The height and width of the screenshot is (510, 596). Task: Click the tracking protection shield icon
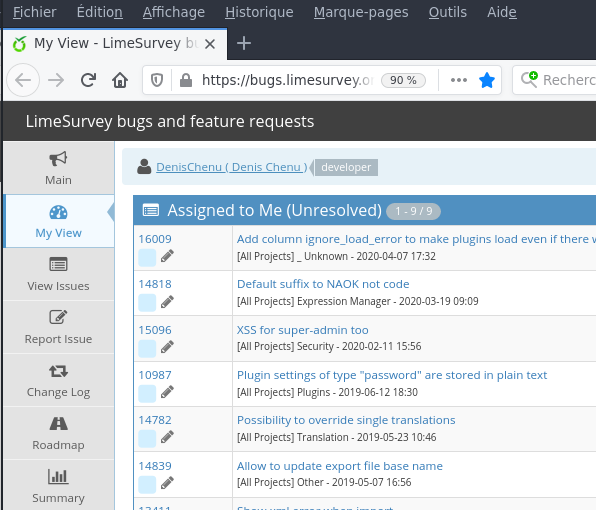tap(157, 80)
